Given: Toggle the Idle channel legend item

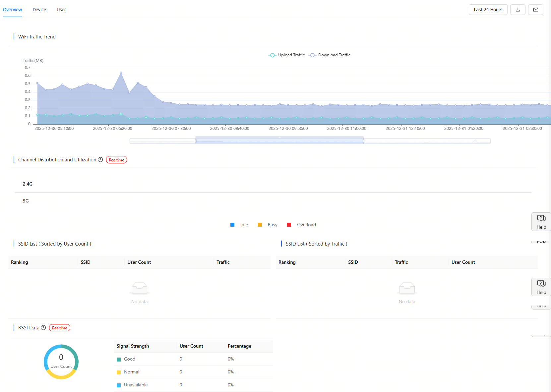Looking at the screenshot, I should (239, 225).
